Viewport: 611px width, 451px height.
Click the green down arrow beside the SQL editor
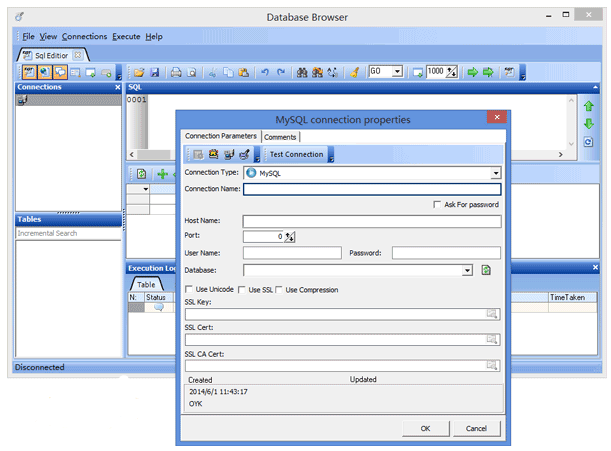pyautogui.click(x=589, y=123)
